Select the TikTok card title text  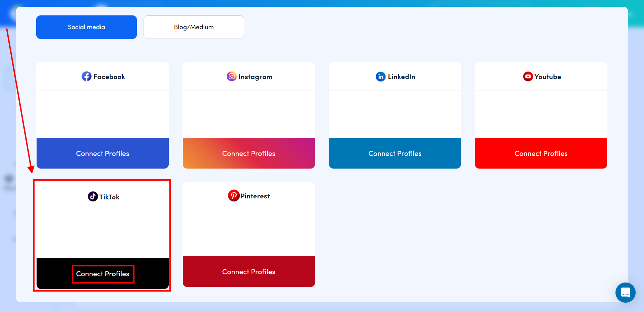(109, 197)
